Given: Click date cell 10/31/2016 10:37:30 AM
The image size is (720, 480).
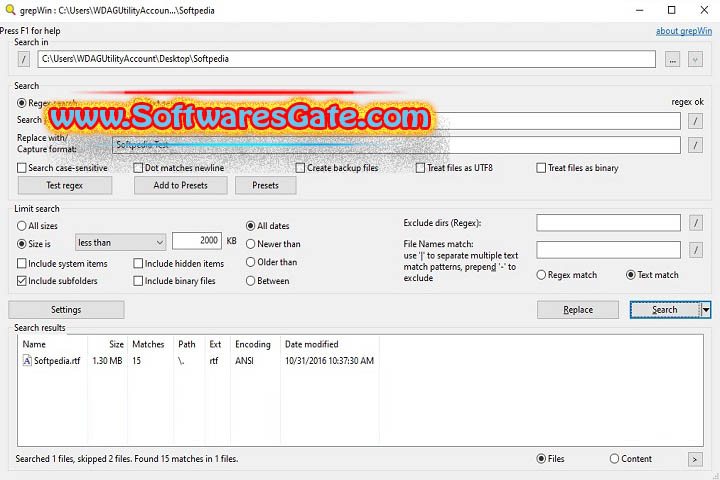Looking at the screenshot, I should point(329,361).
